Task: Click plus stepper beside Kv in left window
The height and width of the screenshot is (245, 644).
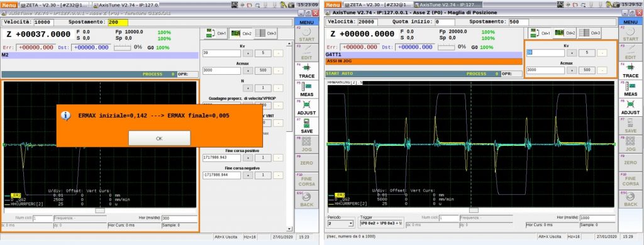Action: pos(248,53)
